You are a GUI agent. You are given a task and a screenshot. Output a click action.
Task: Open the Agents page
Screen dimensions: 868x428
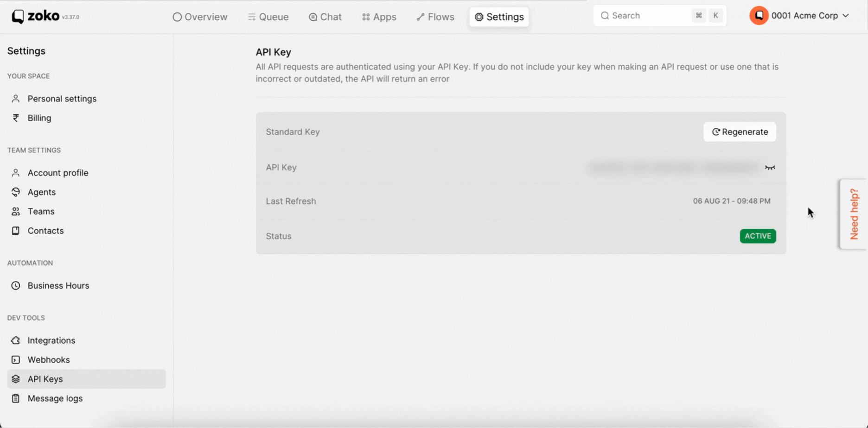pyautogui.click(x=42, y=192)
